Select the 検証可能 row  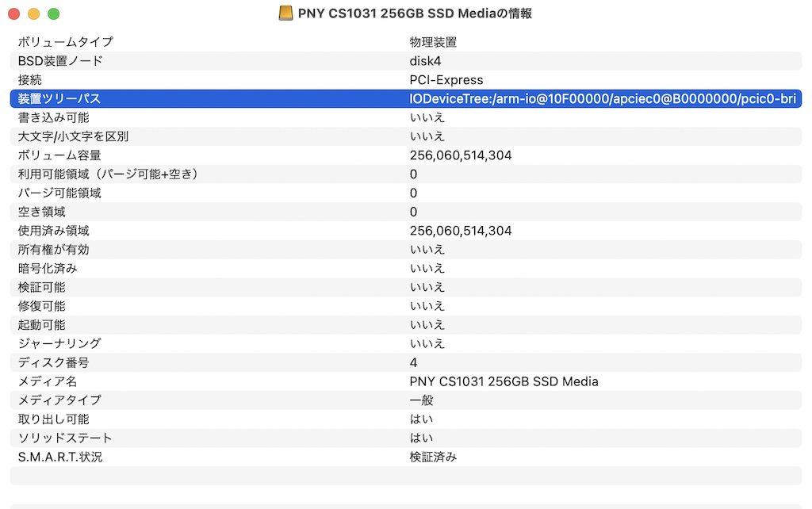pos(406,287)
